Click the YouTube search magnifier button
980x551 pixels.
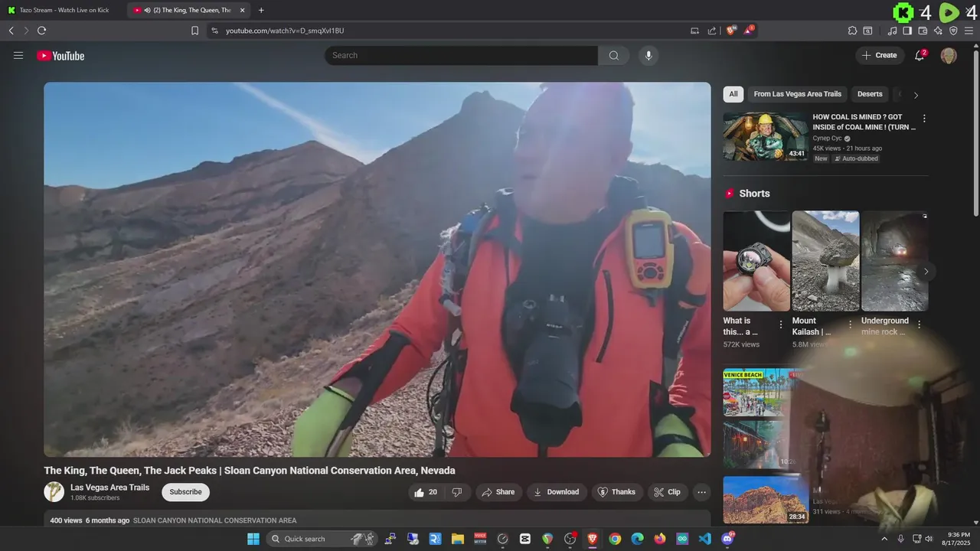pos(613,55)
